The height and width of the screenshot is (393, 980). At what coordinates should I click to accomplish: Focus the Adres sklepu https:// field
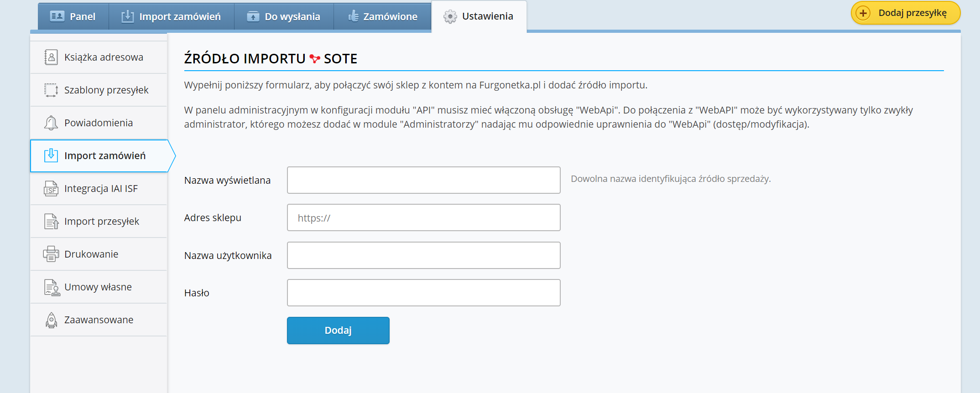coord(423,217)
